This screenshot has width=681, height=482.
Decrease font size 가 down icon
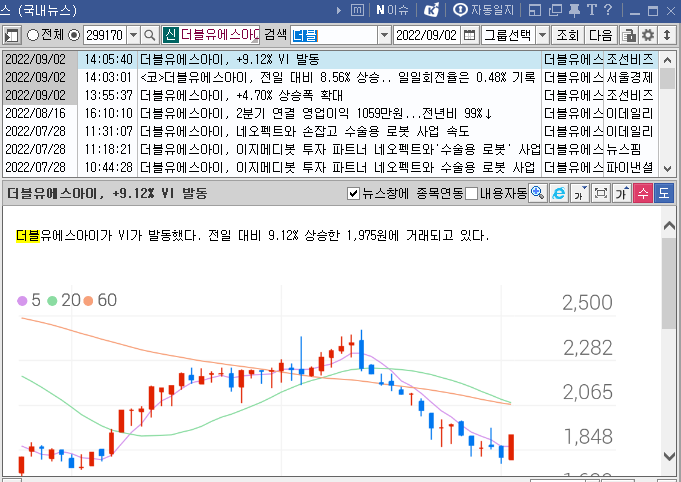(x=580, y=193)
